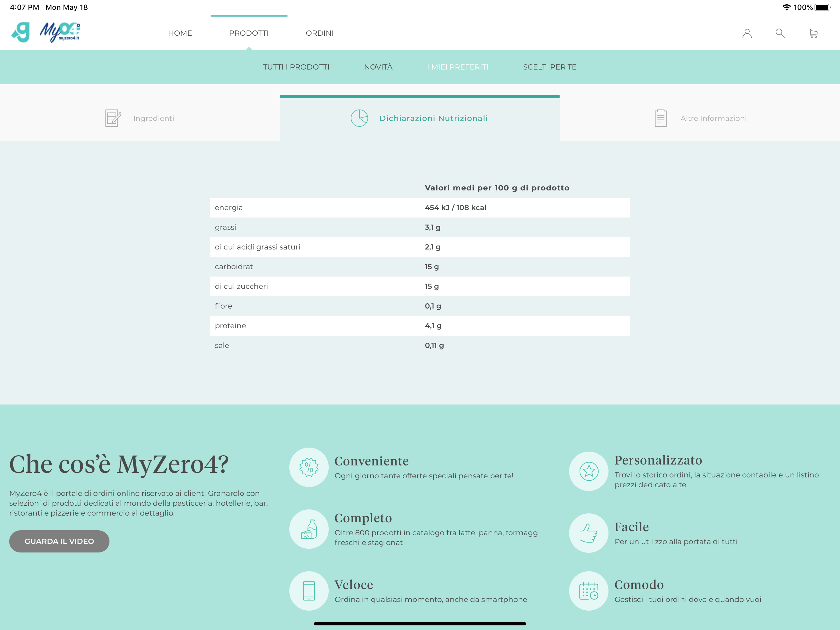
Task: Click the Comodo heading
Action: coord(639,584)
